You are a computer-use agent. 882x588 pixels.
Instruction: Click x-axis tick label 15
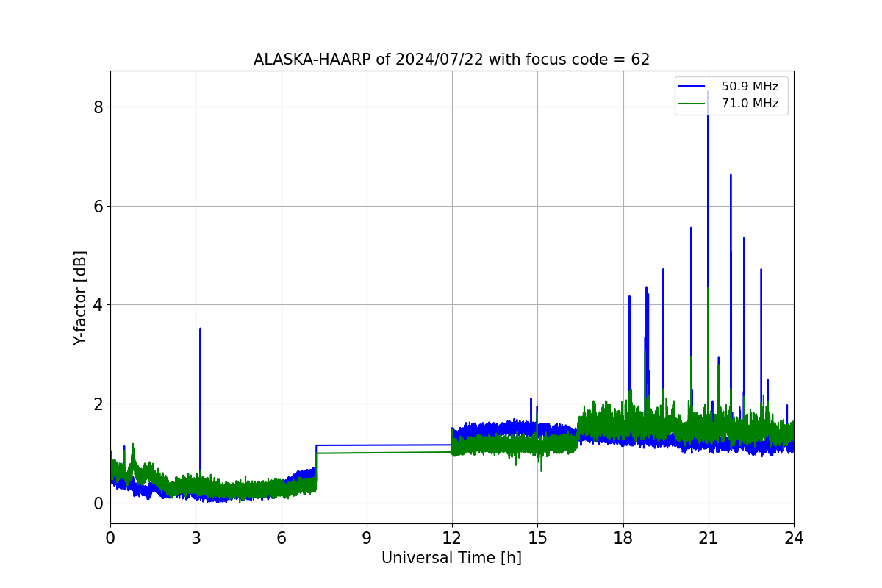[537, 537]
